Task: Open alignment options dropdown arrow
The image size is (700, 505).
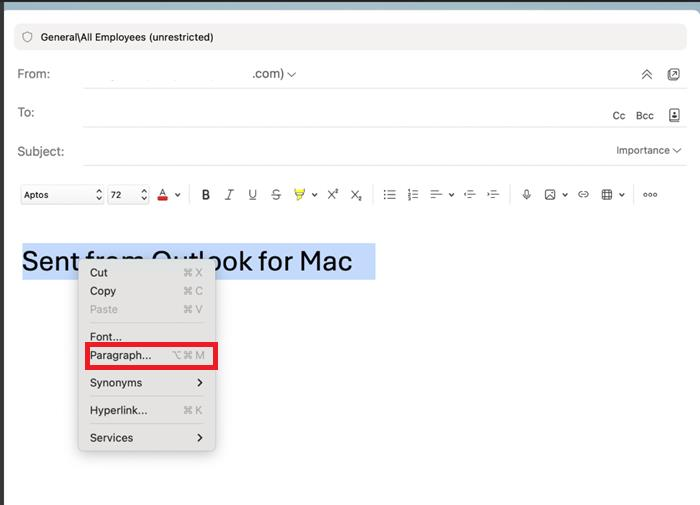Action: click(451, 195)
